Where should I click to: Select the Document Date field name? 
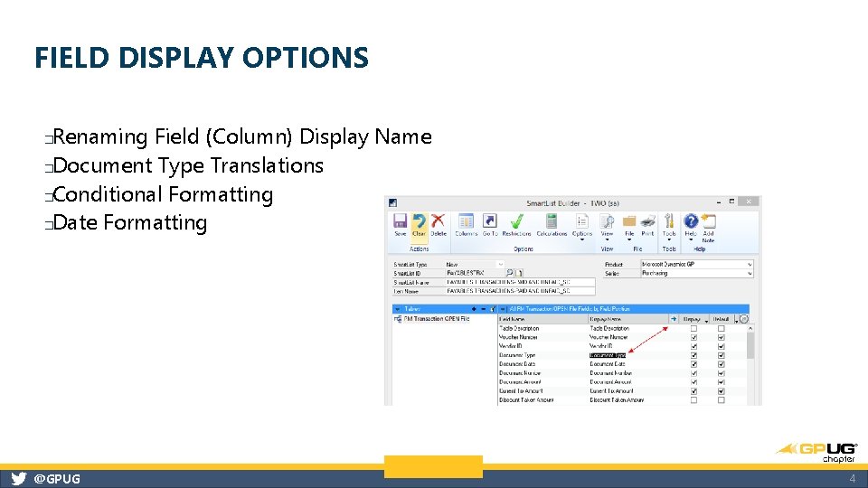[x=517, y=364]
